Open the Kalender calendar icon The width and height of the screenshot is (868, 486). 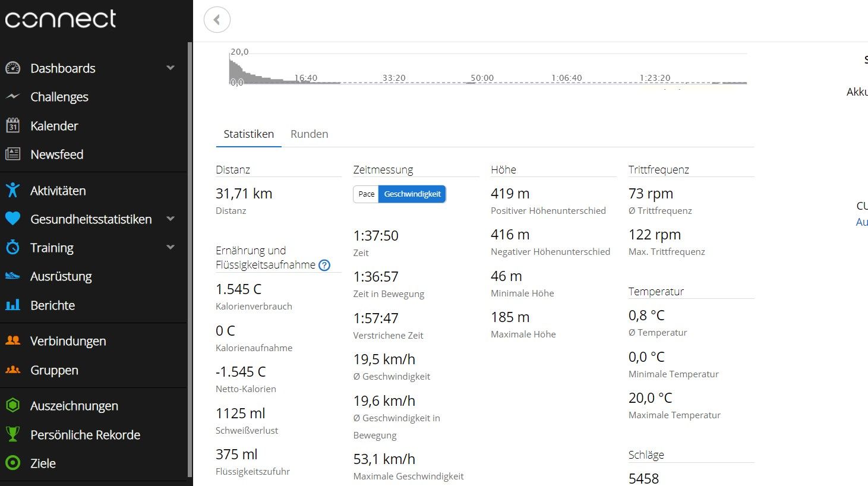(12, 125)
